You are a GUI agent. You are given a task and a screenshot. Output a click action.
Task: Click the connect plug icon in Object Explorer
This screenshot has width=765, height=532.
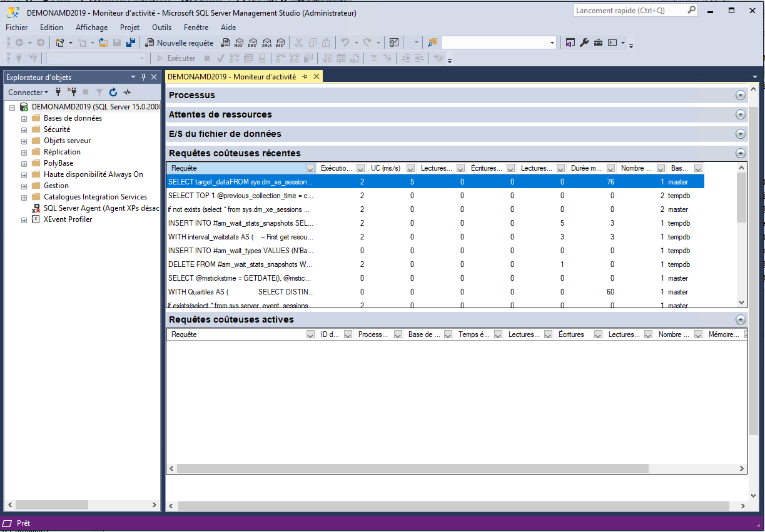point(59,92)
